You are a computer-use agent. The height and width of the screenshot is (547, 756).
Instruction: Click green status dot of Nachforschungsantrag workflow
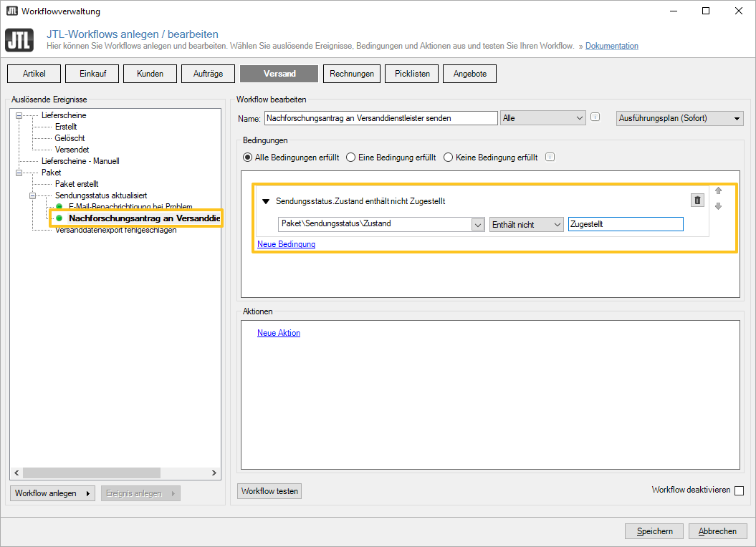[59, 218]
